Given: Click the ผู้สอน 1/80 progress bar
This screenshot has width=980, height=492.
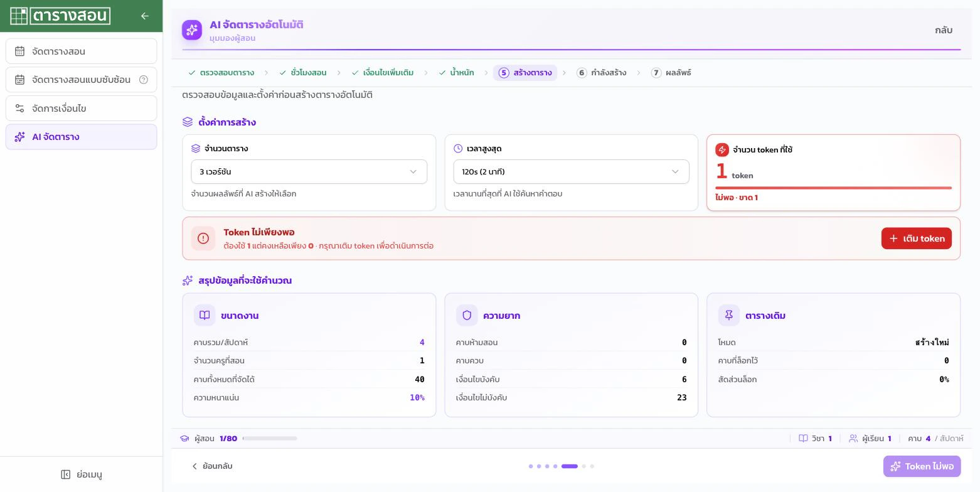Looking at the screenshot, I should point(270,439).
